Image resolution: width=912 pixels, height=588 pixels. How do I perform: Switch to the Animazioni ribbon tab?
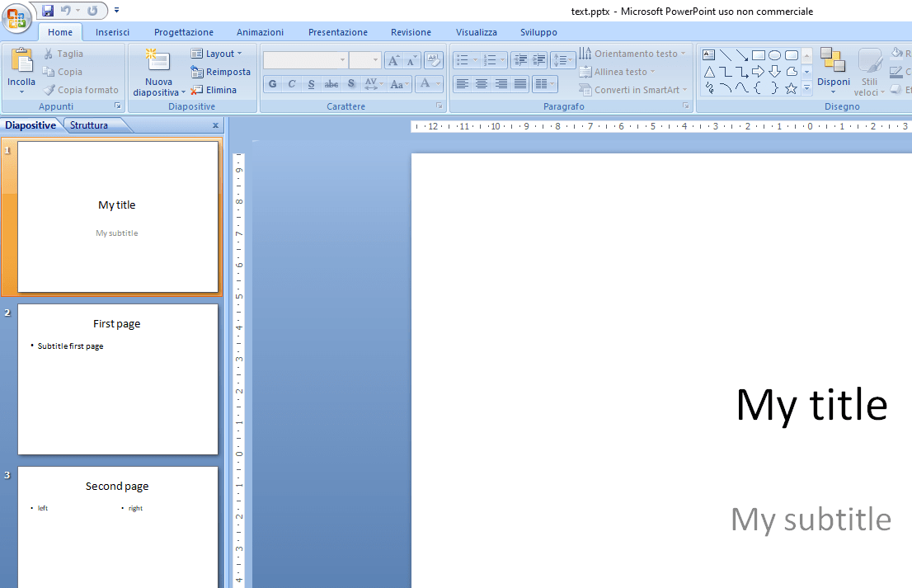(260, 31)
